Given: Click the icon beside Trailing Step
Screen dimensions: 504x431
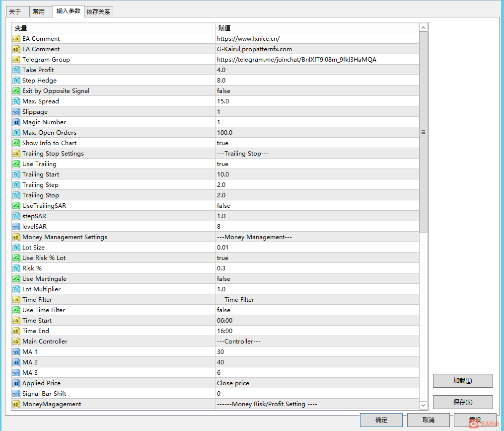Looking at the screenshot, I should [x=16, y=185].
